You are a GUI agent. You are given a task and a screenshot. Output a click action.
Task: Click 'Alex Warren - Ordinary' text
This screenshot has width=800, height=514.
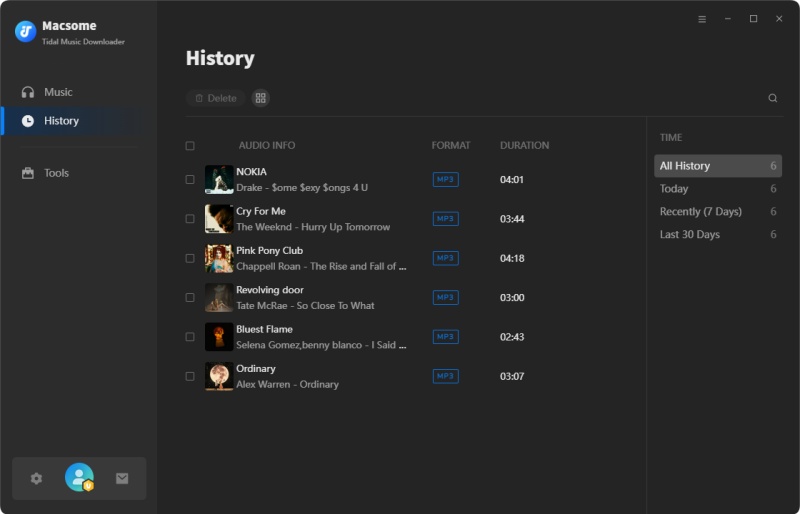click(287, 384)
